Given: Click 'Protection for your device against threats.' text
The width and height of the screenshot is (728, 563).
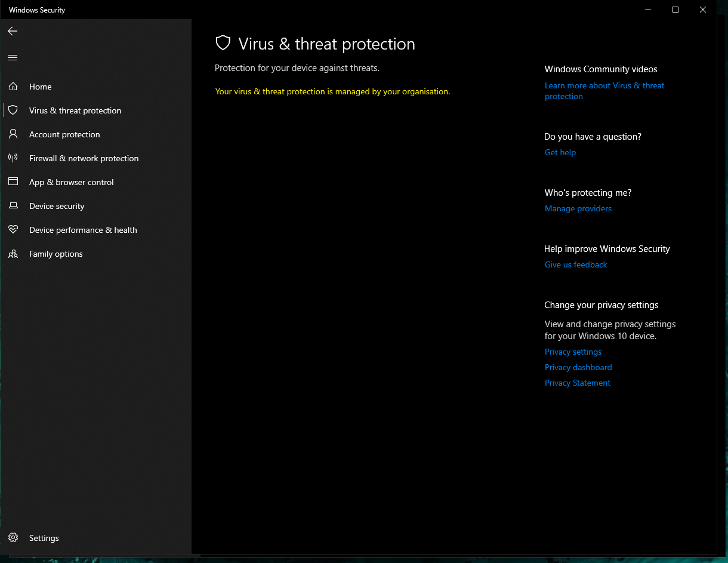Looking at the screenshot, I should [x=297, y=68].
